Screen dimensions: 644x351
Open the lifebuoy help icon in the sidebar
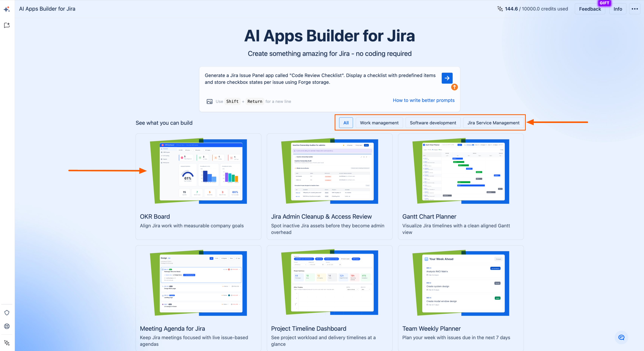(7, 326)
